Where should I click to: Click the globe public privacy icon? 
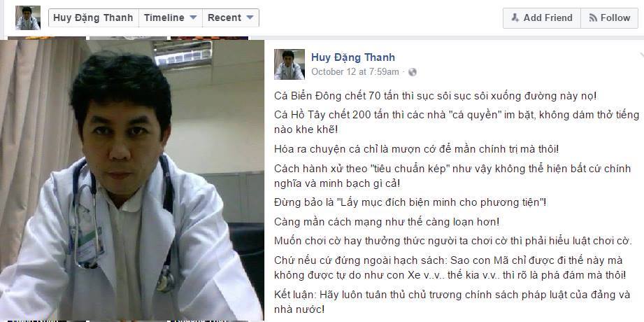point(413,72)
